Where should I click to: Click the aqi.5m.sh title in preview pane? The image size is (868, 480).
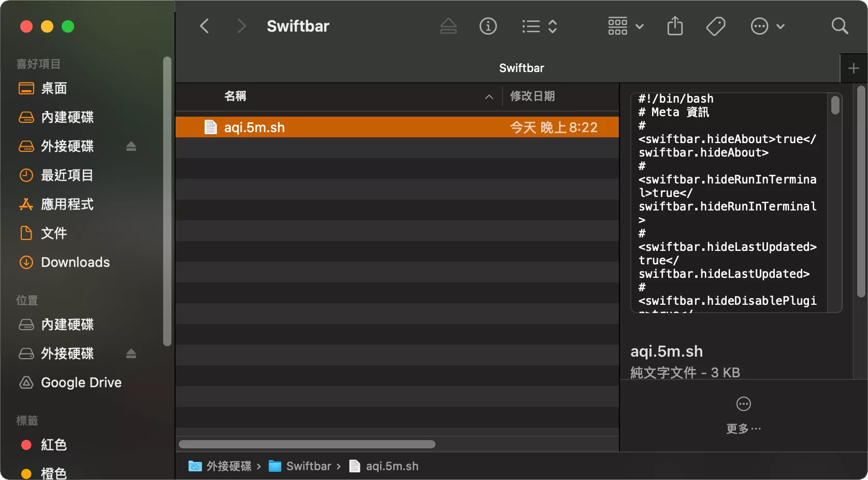pyautogui.click(x=667, y=351)
